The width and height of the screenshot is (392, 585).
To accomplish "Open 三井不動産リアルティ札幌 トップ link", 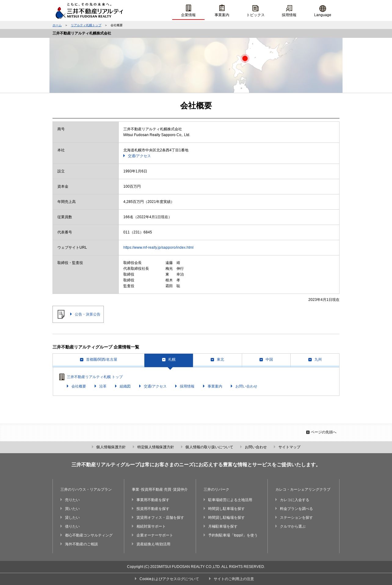I will pyautogui.click(x=95, y=377).
